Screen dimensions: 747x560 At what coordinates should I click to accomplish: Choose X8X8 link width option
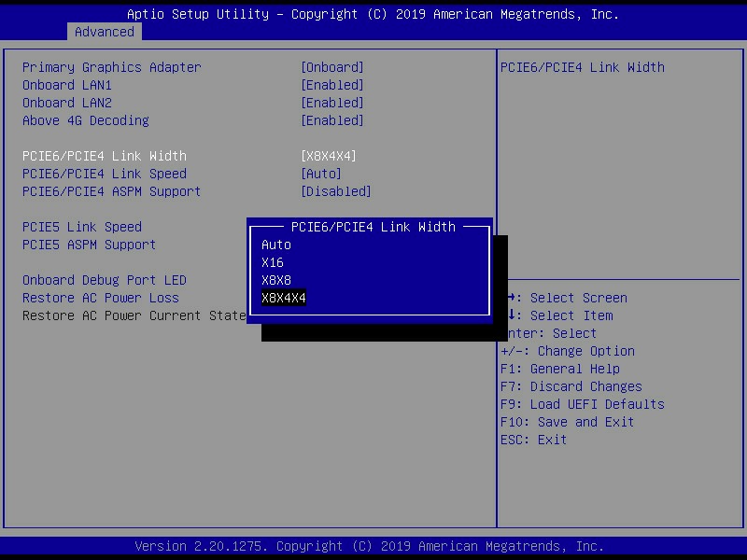(276, 280)
